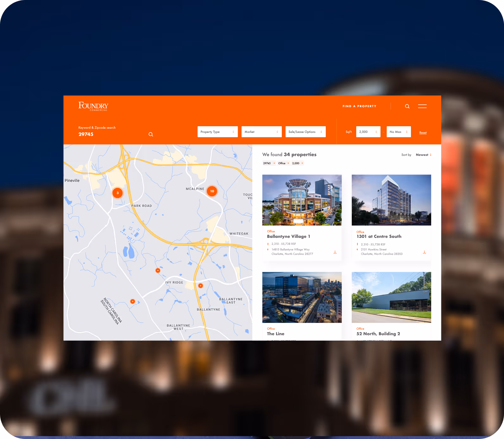Open the 52 North, Building 2 title
Screen dimensions: 504x439
point(378,334)
